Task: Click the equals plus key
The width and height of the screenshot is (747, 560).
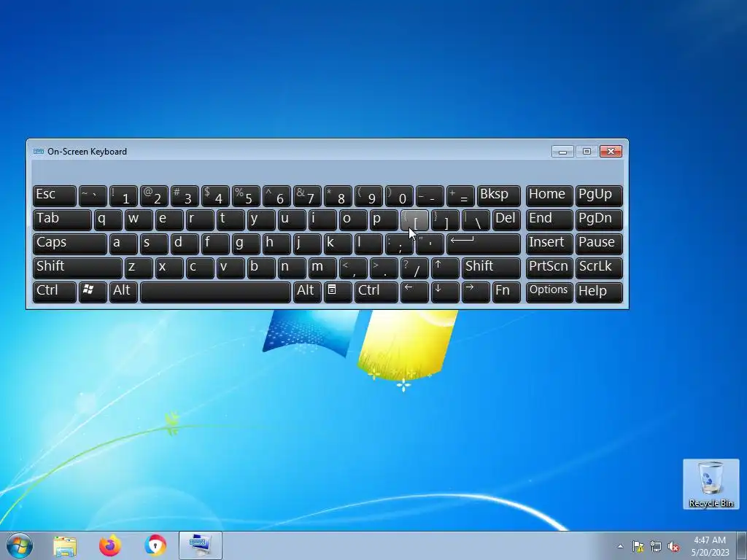Action: pyautogui.click(x=460, y=195)
